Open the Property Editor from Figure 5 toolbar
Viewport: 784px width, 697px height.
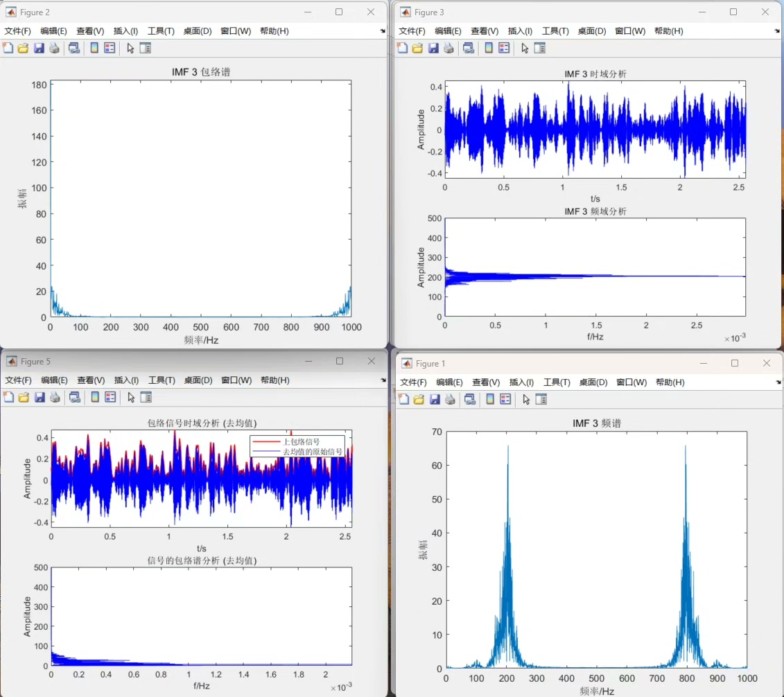[146, 397]
